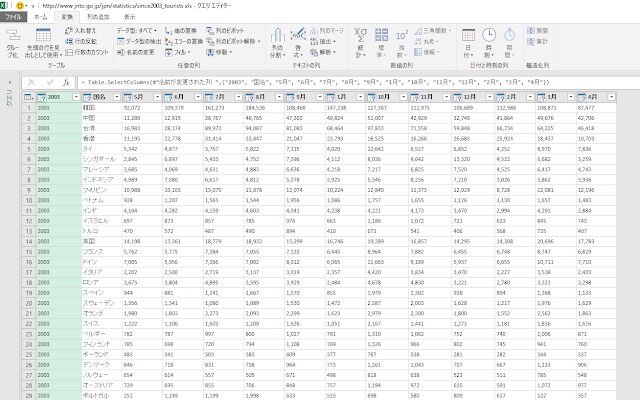Click the formula bar Table.SelectColumns text field

[358, 82]
